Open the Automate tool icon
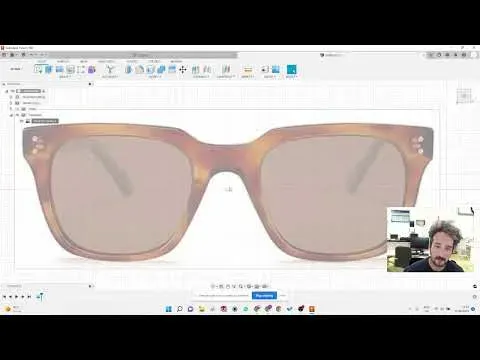480x360 pixels. pyautogui.click(x=110, y=69)
